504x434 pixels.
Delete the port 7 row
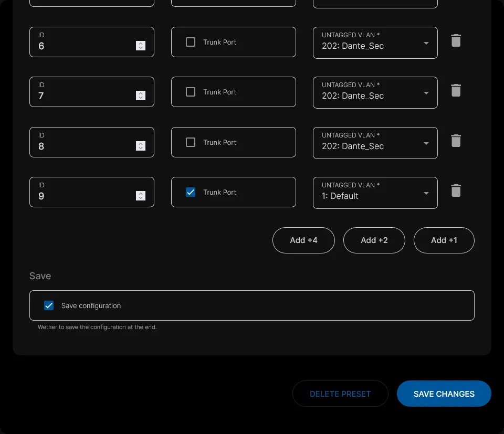click(x=456, y=90)
